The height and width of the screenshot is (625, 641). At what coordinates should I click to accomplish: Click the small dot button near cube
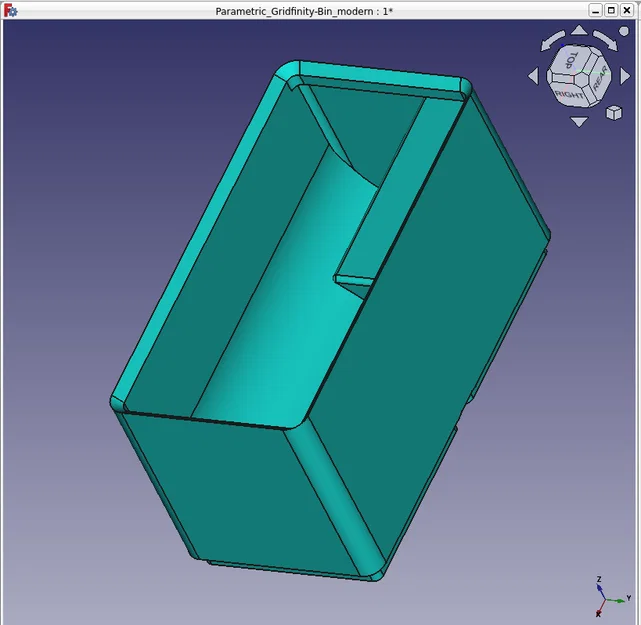pos(624,31)
